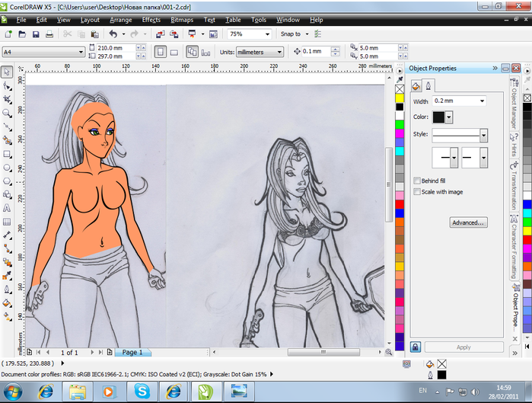This screenshot has width=532, height=403.
Task: Open the outline Color picker dropdown
Action: tap(450, 117)
